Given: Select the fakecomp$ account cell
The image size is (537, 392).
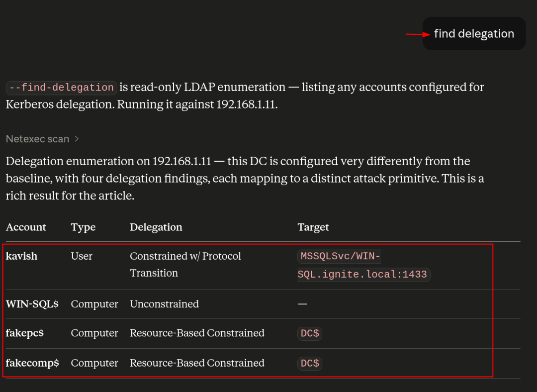Looking at the screenshot, I should pos(32,363).
